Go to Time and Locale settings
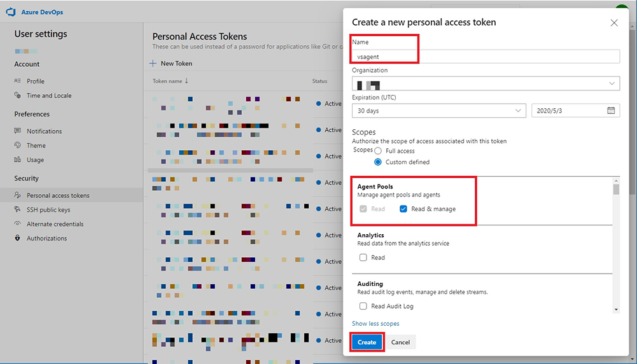637x364 pixels. pyautogui.click(x=49, y=95)
